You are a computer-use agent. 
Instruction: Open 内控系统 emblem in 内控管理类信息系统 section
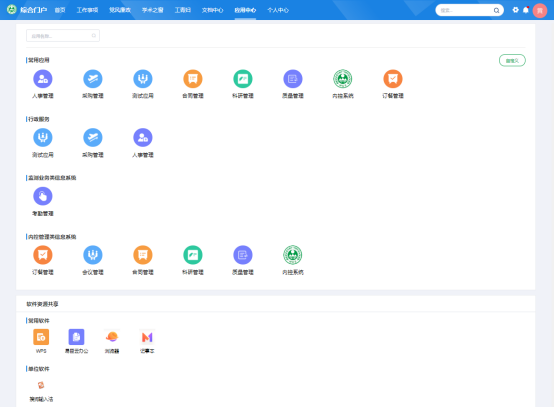[293, 255]
